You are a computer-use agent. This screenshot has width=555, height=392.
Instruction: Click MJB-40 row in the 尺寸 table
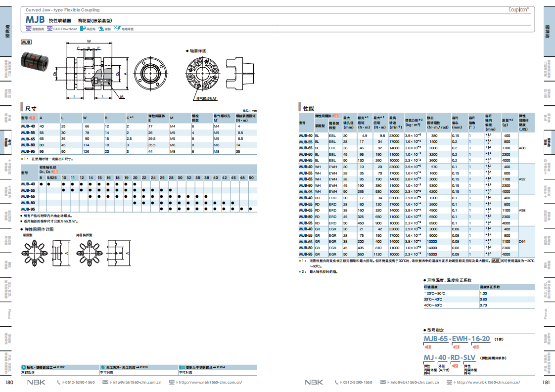click(x=139, y=127)
